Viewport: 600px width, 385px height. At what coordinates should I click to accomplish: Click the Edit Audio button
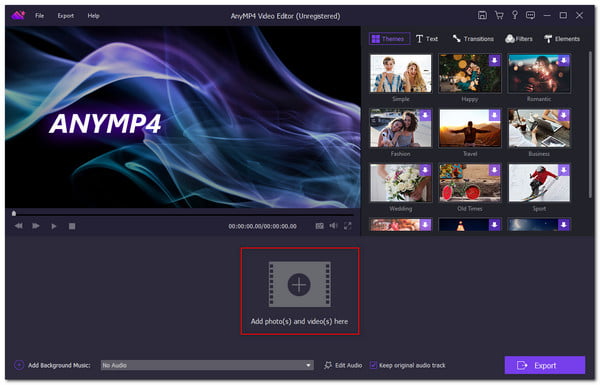point(343,365)
